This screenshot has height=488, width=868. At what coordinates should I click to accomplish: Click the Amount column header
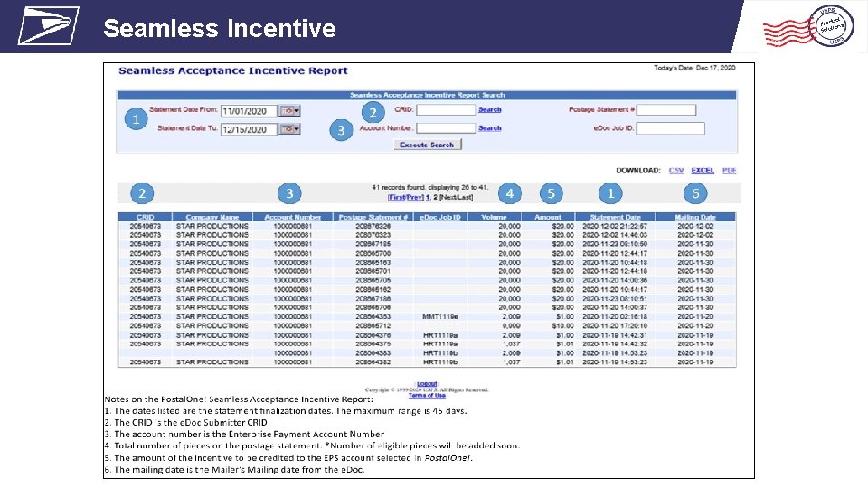click(x=548, y=217)
